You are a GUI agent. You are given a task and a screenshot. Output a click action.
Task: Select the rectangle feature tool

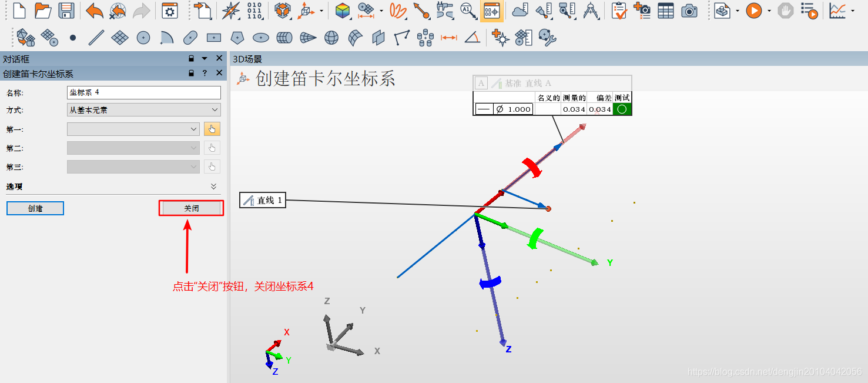[214, 38]
